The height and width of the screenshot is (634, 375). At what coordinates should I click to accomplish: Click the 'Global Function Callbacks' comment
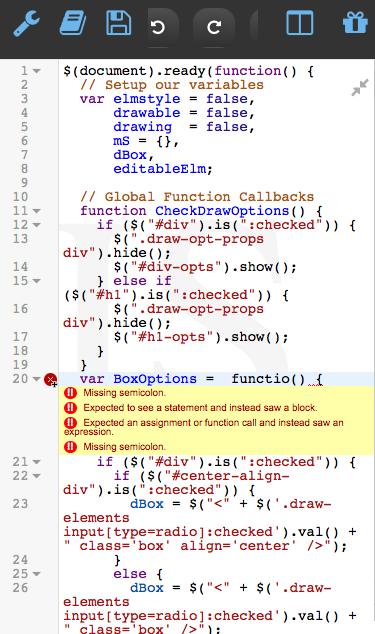pyautogui.click(x=197, y=197)
